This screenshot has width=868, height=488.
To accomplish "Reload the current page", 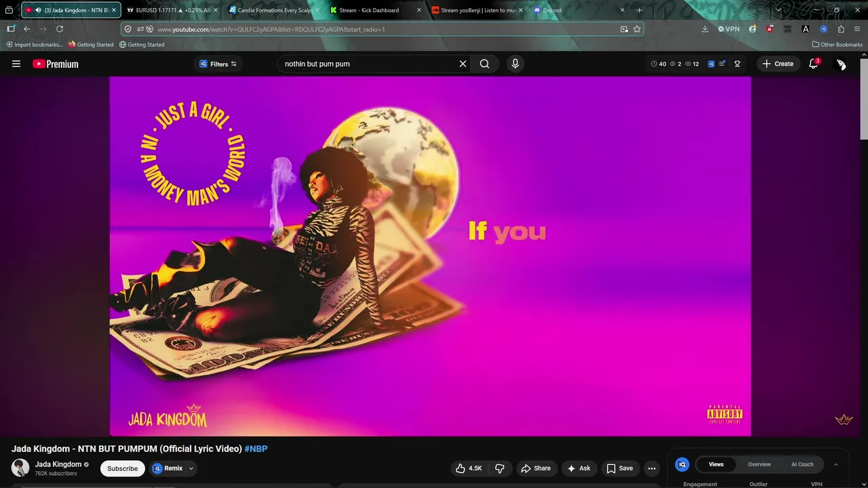I will [60, 29].
